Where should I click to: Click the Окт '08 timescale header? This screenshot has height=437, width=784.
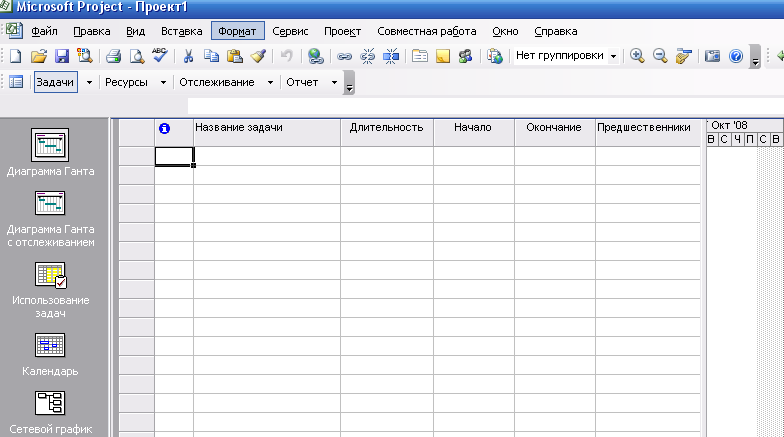click(744, 126)
